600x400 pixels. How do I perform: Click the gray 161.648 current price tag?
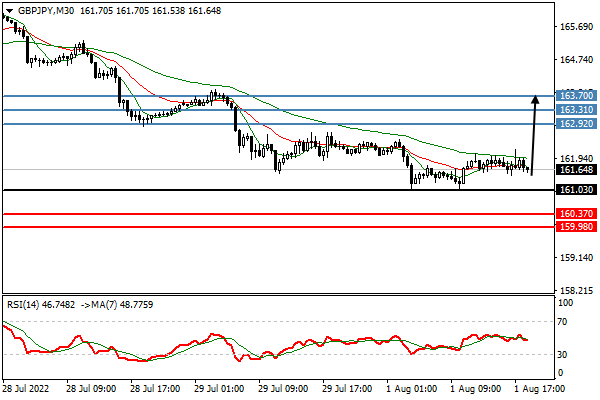[x=575, y=169]
